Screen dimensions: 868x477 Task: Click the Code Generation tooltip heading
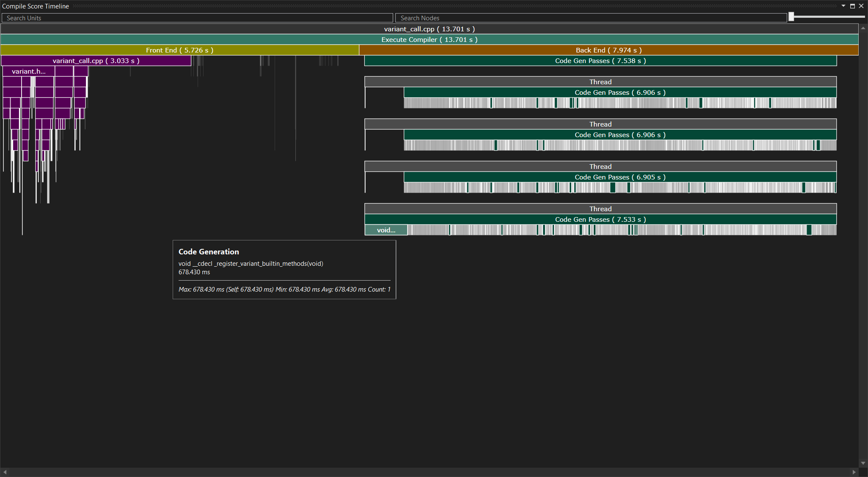pyautogui.click(x=209, y=252)
